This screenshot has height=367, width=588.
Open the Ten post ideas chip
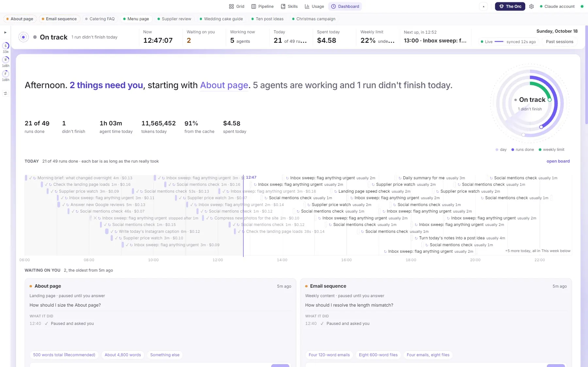267,19
